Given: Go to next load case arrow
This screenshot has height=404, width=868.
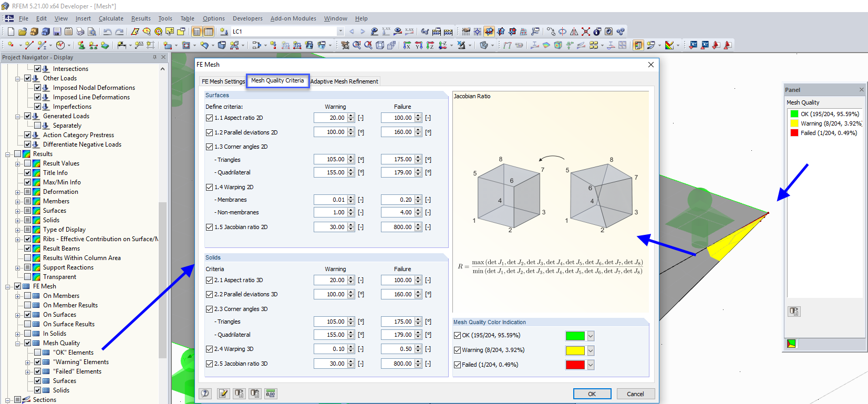Looking at the screenshot, I should [363, 32].
